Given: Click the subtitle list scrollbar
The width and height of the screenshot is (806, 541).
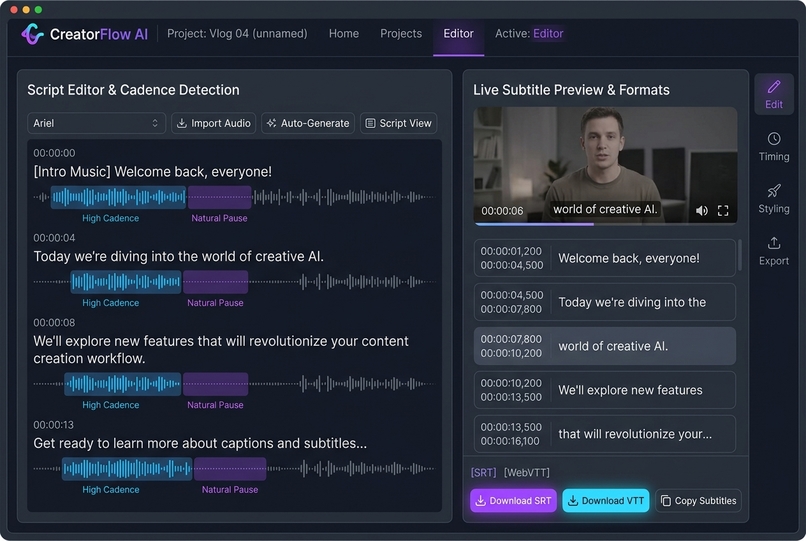Looking at the screenshot, I should click(x=740, y=255).
